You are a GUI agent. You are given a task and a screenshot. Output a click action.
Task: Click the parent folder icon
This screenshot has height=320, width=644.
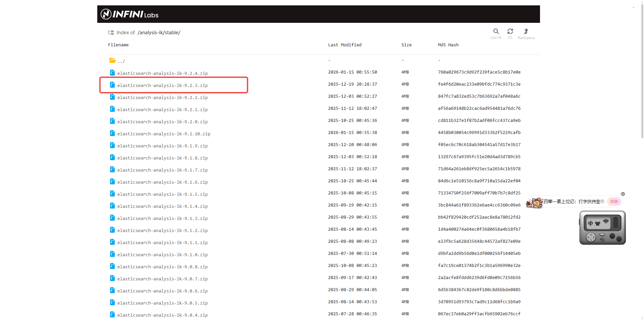(112, 60)
